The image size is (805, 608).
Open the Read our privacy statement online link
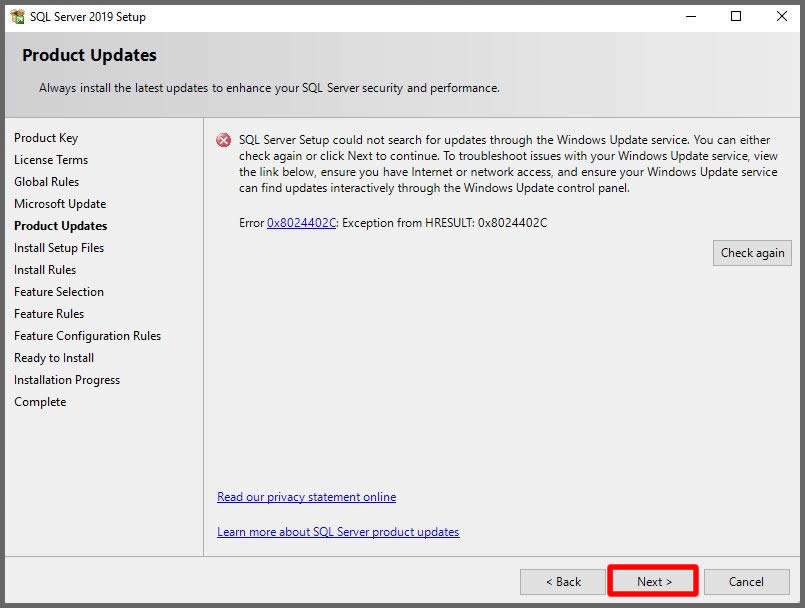click(306, 497)
